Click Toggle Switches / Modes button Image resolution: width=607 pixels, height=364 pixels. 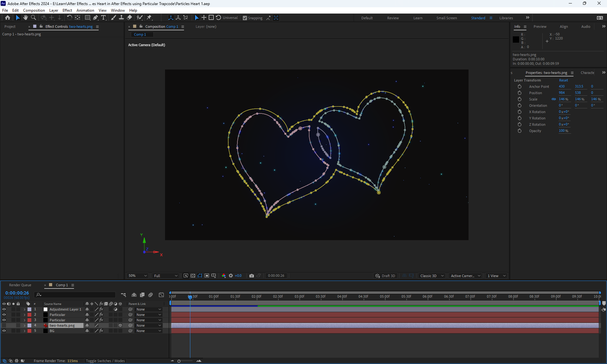(x=105, y=361)
